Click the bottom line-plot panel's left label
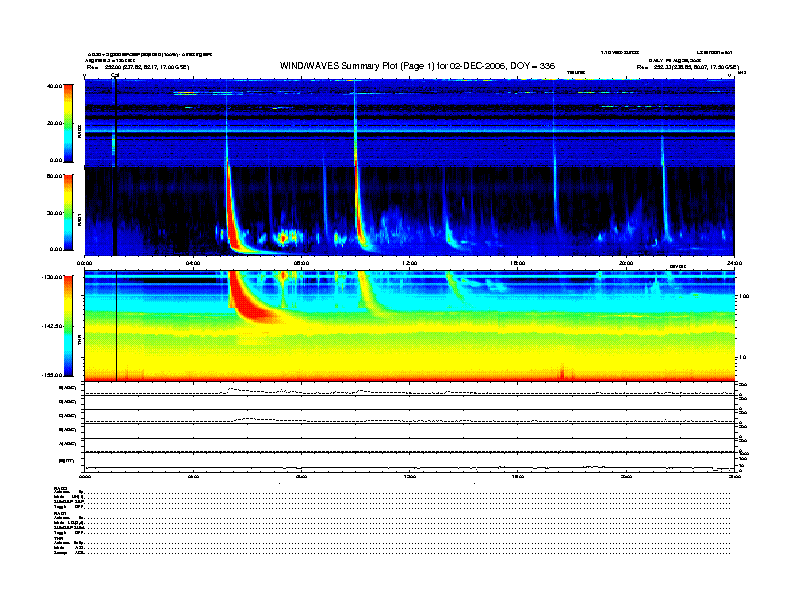Image resolution: width=792 pixels, height=612 pixels. click(67, 460)
